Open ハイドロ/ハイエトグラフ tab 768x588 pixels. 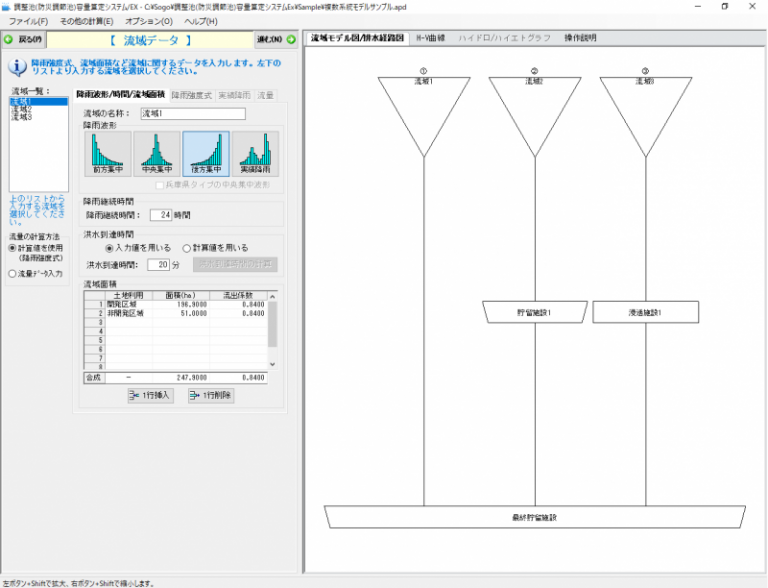(504, 38)
